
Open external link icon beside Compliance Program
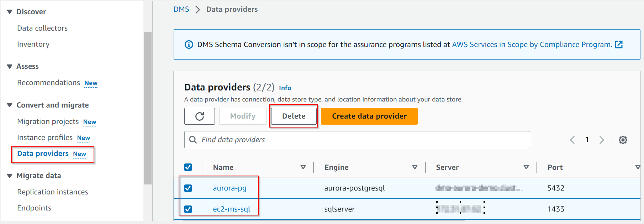(x=619, y=45)
